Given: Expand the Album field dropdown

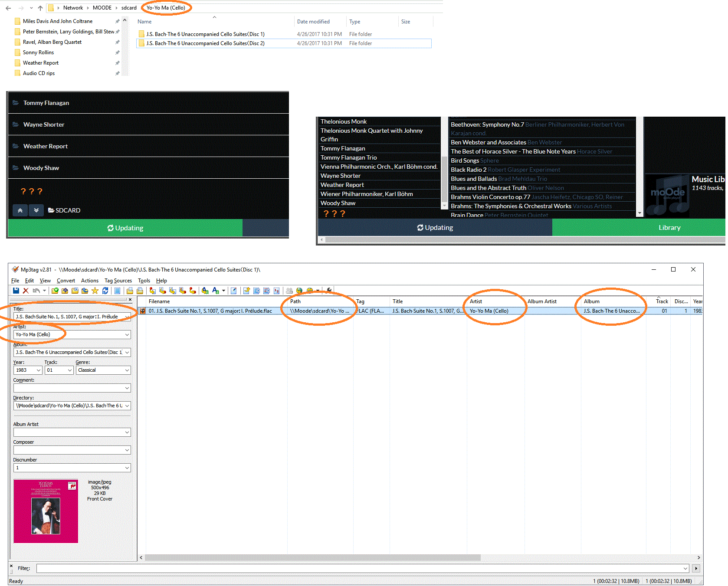Looking at the screenshot, I should click(127, 353).
